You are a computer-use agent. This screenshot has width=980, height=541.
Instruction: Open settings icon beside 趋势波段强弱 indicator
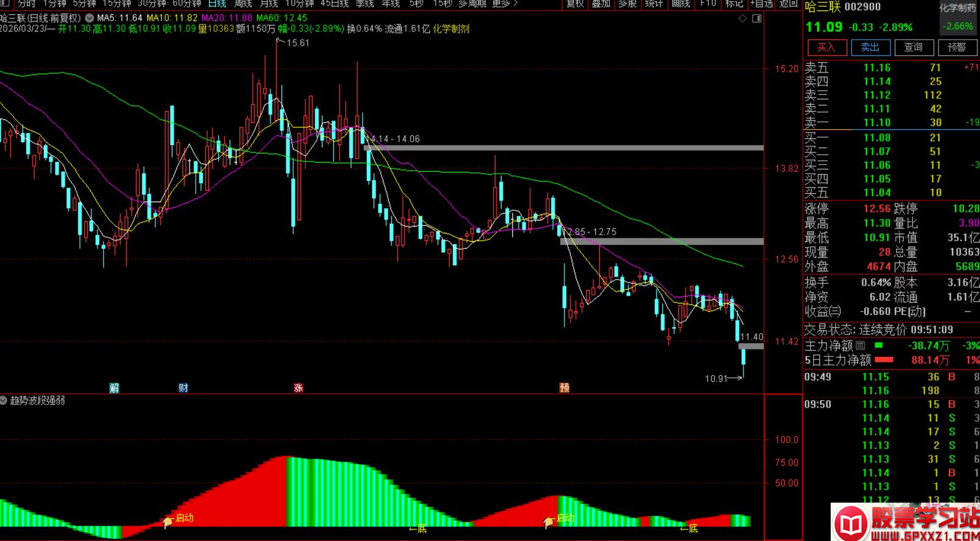4,400
